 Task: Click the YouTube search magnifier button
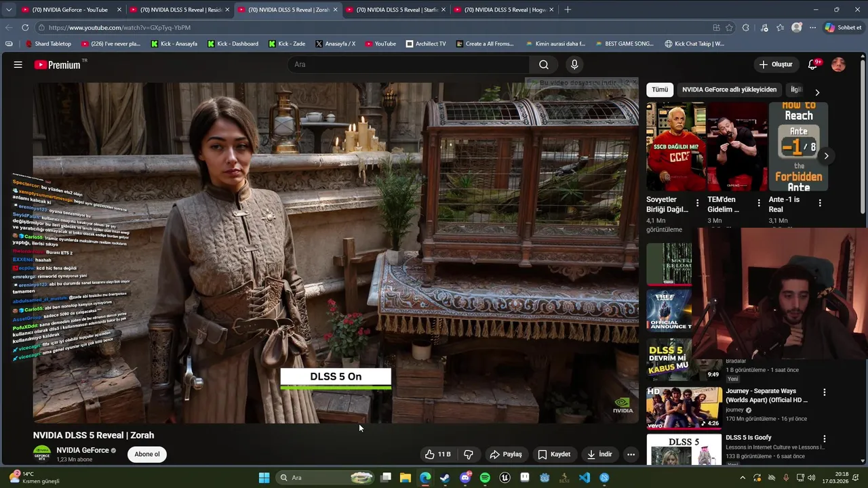[544, 64]
